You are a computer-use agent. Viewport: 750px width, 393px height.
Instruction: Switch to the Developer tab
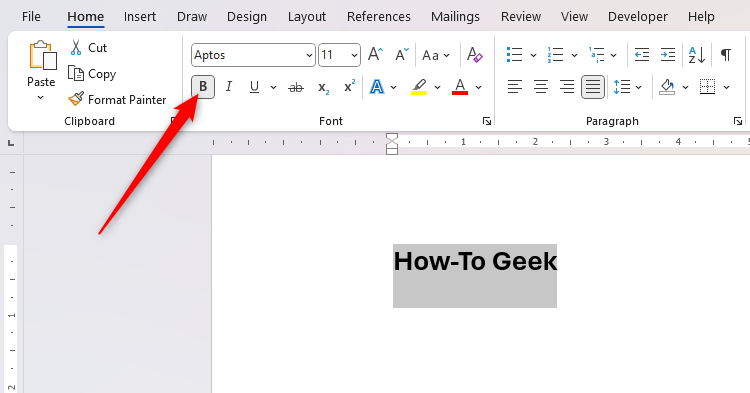coord(638,17)
